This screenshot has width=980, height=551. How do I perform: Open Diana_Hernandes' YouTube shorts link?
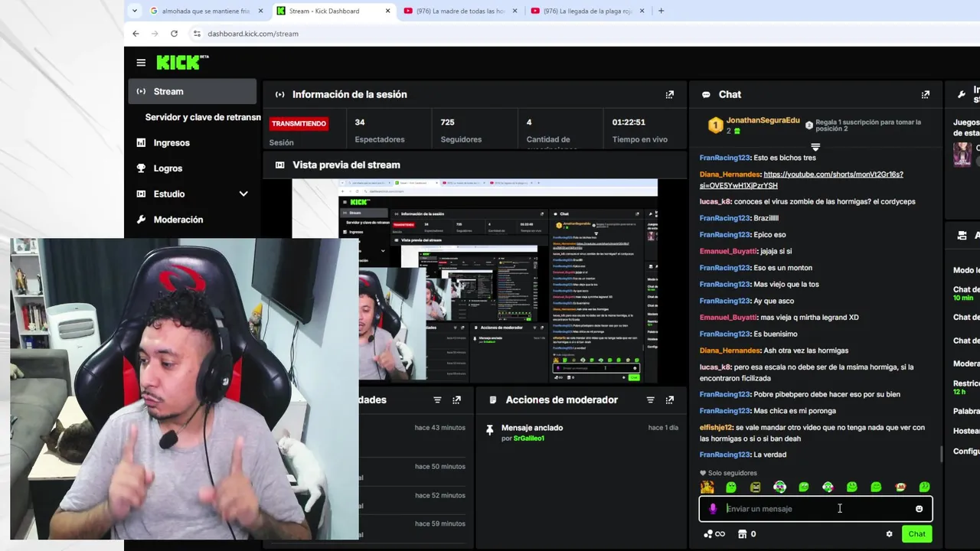(801, 180)
